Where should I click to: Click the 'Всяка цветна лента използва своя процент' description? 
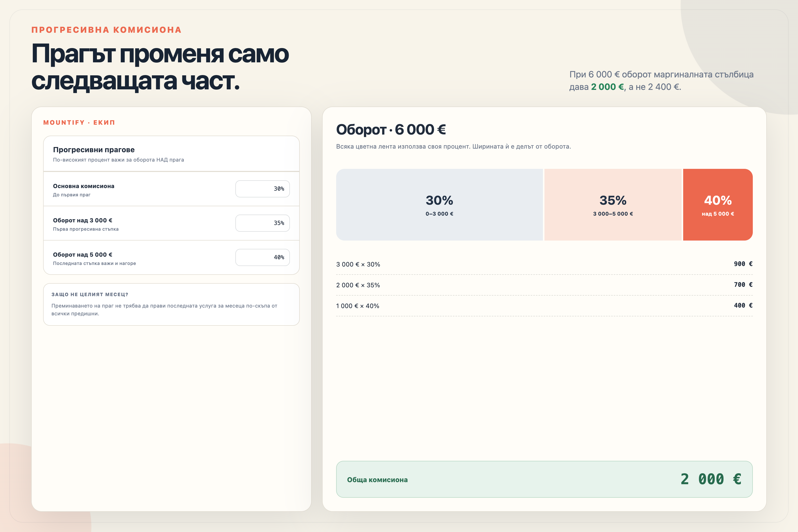(x=453, y=147)
